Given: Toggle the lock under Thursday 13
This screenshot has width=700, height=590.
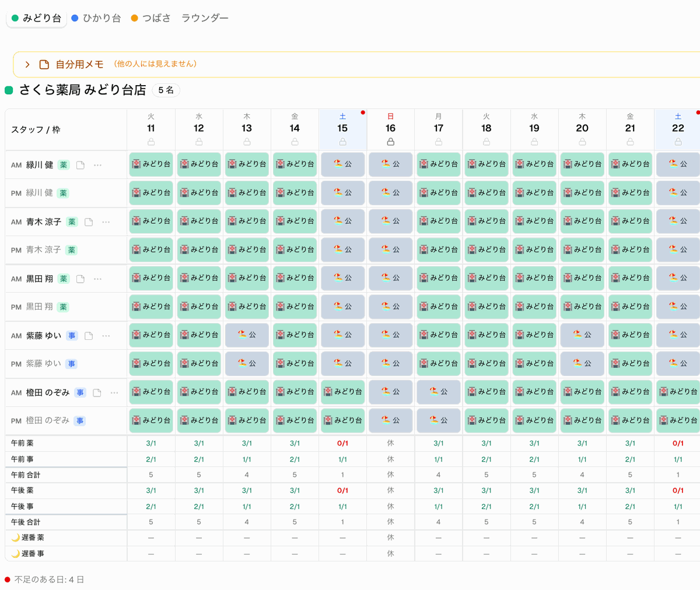Looking at the screenshot, I should pyautogui.click(x=247, y=142).
